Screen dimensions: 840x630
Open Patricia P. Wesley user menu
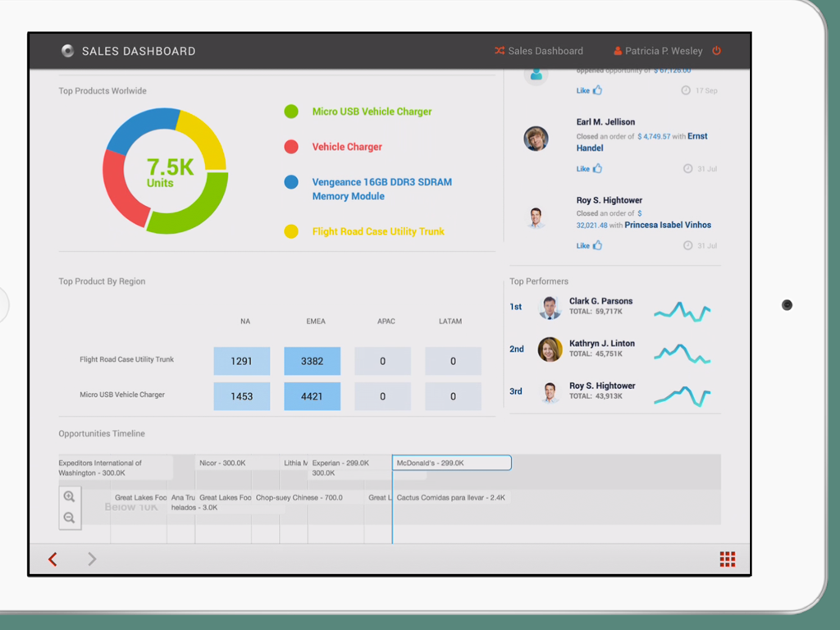tap(663, 51)
